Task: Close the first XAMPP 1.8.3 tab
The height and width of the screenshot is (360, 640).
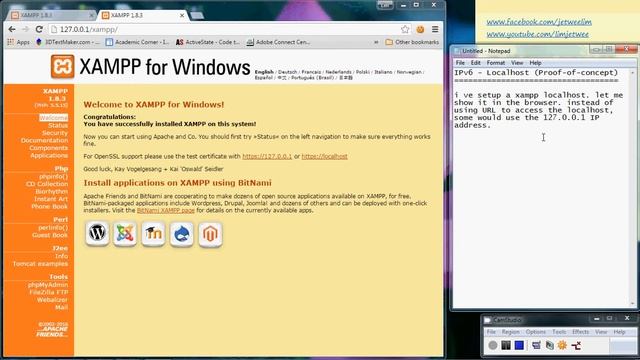Action: click(x=91, y=15)
